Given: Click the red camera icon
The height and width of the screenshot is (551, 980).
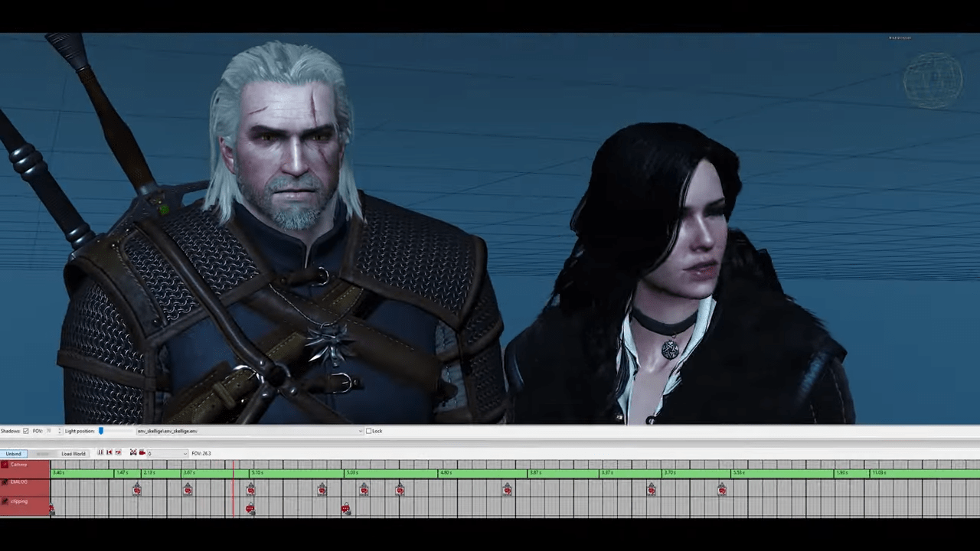Looking at the screenshot, I should [142, 453].
